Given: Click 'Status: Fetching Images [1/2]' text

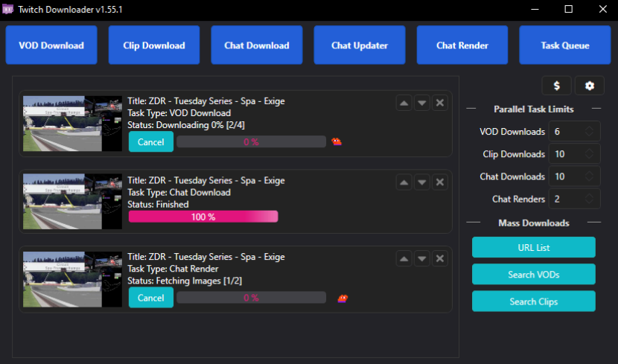Looking at the screenshot, I should 185,281.
